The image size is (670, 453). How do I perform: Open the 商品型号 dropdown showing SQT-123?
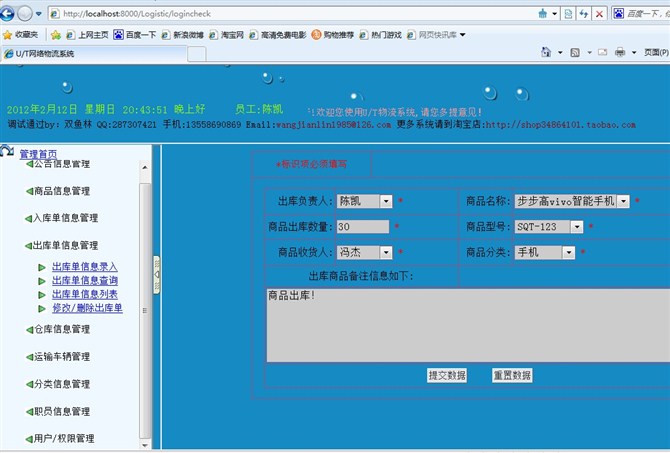pyautogui.click(x=549, y=226)
